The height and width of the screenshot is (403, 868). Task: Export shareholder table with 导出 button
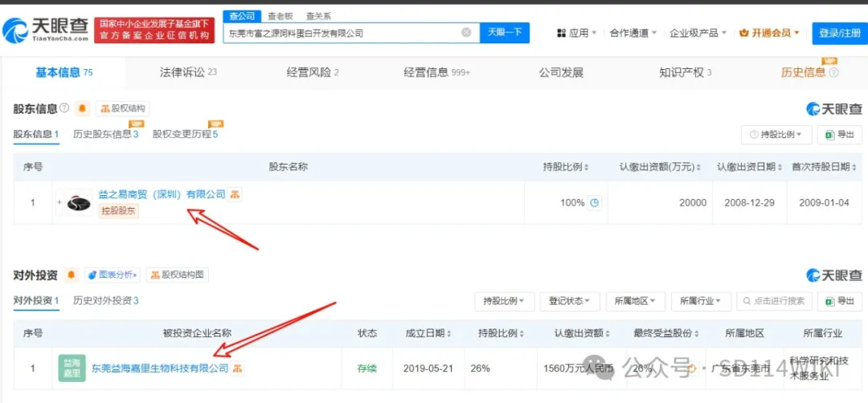click(x=840, y=134)
